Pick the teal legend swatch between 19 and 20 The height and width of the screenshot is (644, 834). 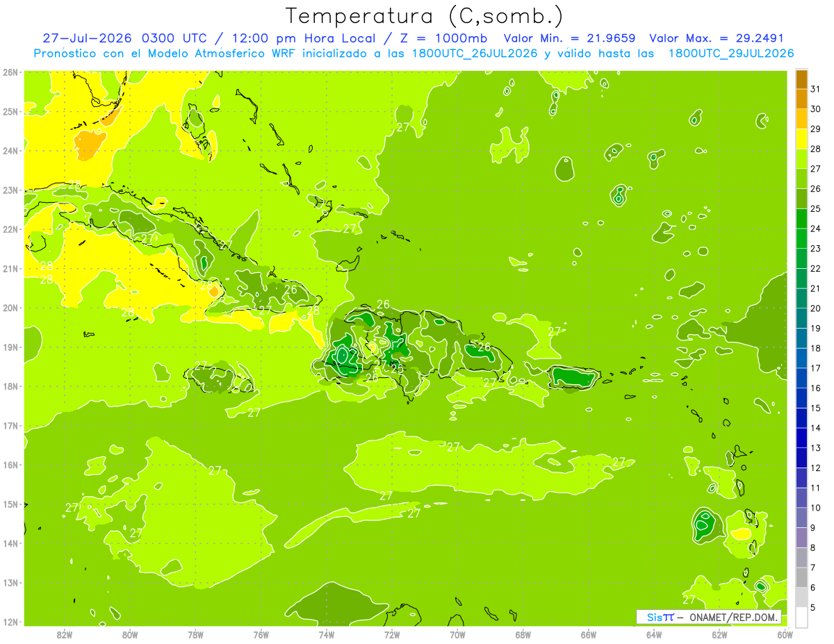801,319
